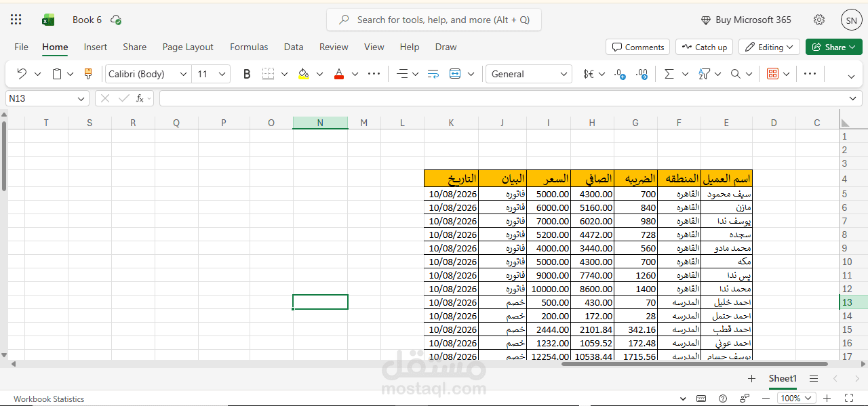Open the Settings gear

coord(819,20)
